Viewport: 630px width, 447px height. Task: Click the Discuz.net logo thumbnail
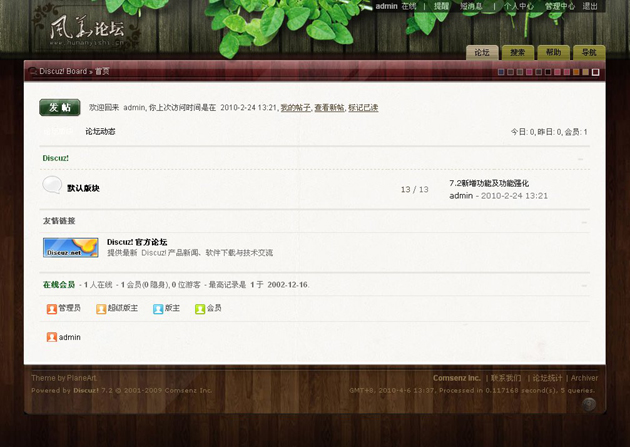(x=70, y=247)
